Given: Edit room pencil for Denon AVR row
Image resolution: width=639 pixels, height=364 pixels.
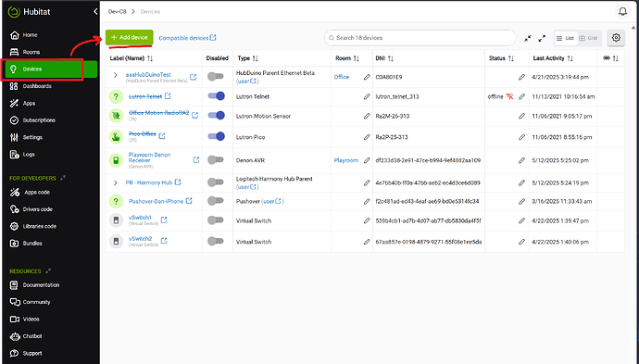Looking at the screenshot, I should coord(367,160).
